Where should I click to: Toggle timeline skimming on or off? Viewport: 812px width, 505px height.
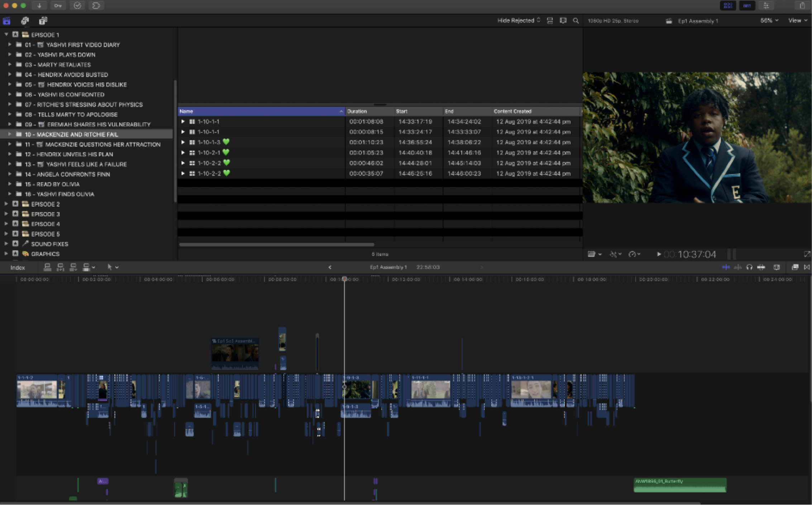click(x=725, y=267)
